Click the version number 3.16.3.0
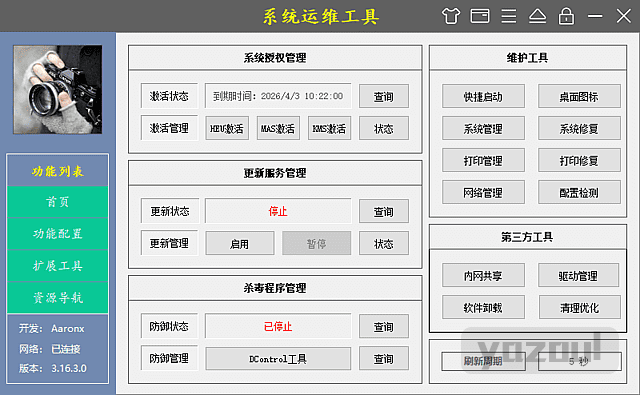 point(69,368)
